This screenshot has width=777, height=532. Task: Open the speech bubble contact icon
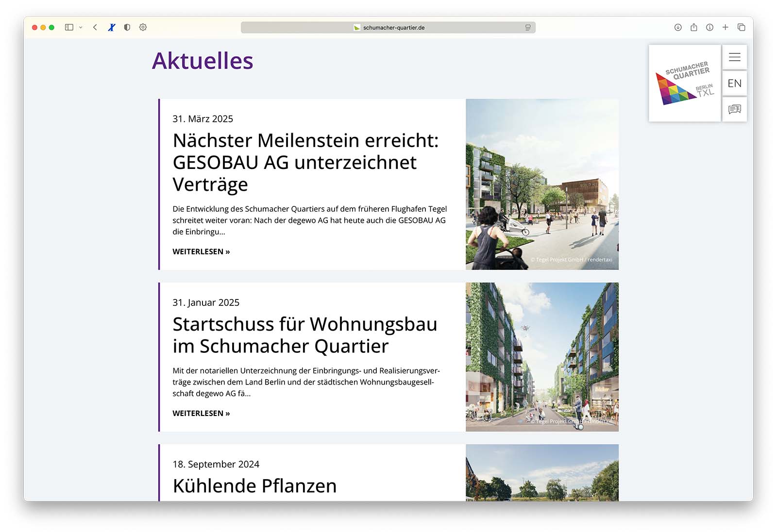tap(735, 109)
